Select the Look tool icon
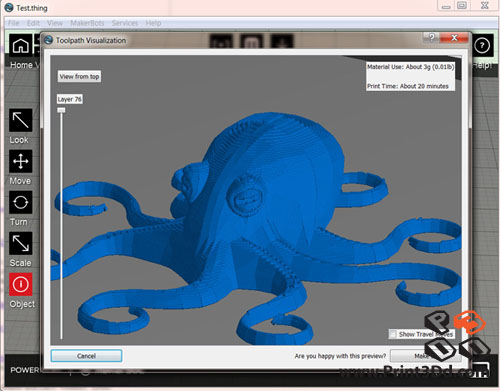 tap(21, 120)
